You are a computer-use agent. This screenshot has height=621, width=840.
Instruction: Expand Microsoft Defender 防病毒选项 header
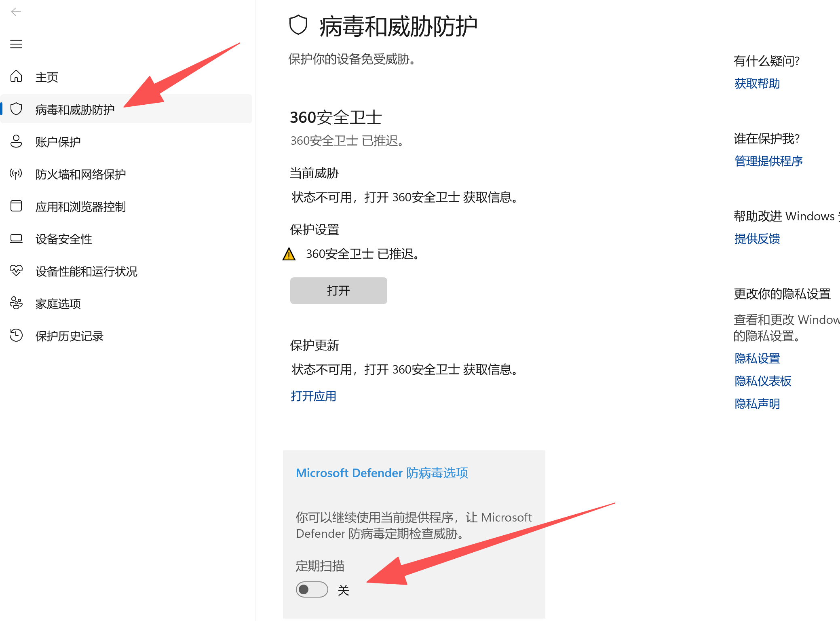click(x=382, y=473)
